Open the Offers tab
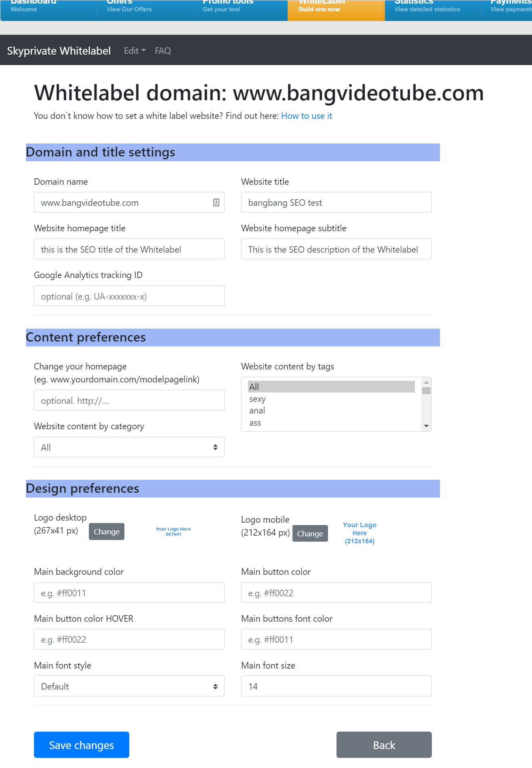The image size is (532, 768). pyautogui.click(x=144, y=10)
